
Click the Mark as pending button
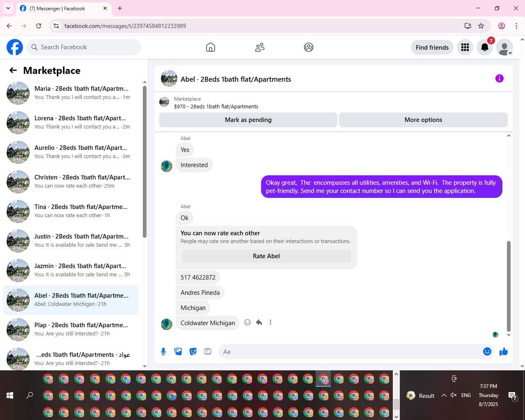[x=248, y=120]
